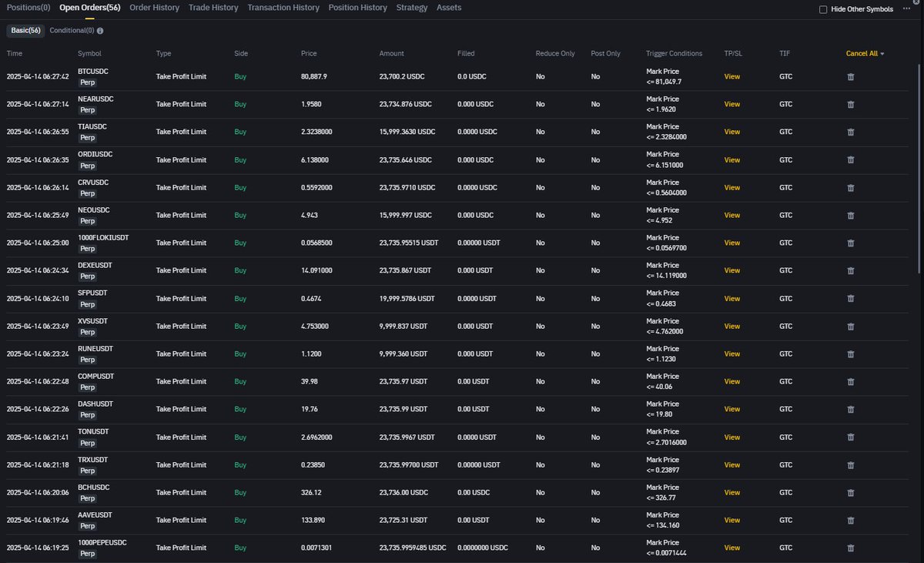
Task: Go to the Transaction History tab
Action: (283, 8)
